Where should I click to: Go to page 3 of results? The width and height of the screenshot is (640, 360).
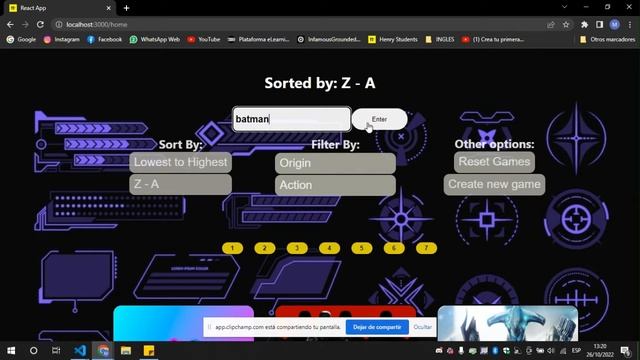tap(297, 248)
